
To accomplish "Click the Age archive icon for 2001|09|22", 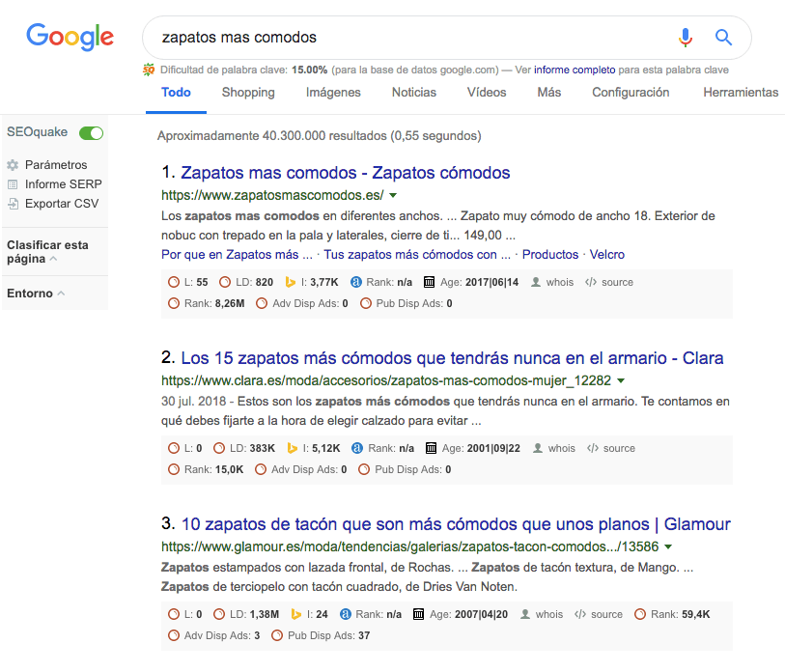I will tap(431, 448).
